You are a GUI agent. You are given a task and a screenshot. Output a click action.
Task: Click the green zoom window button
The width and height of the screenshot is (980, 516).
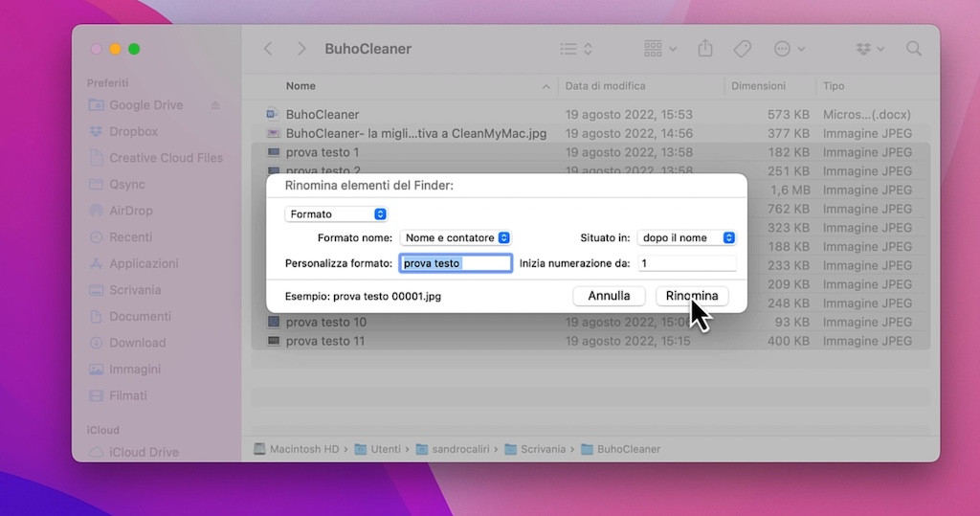tap(134, 49)
